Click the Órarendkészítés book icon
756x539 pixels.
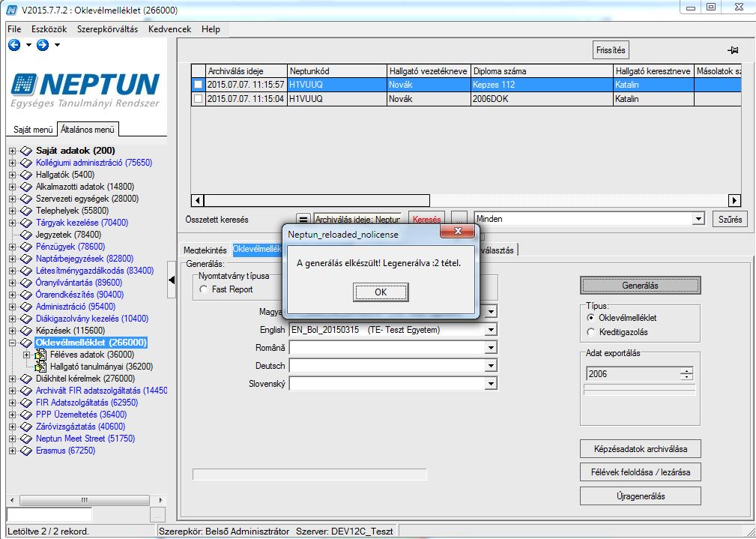tap(25, 295)
